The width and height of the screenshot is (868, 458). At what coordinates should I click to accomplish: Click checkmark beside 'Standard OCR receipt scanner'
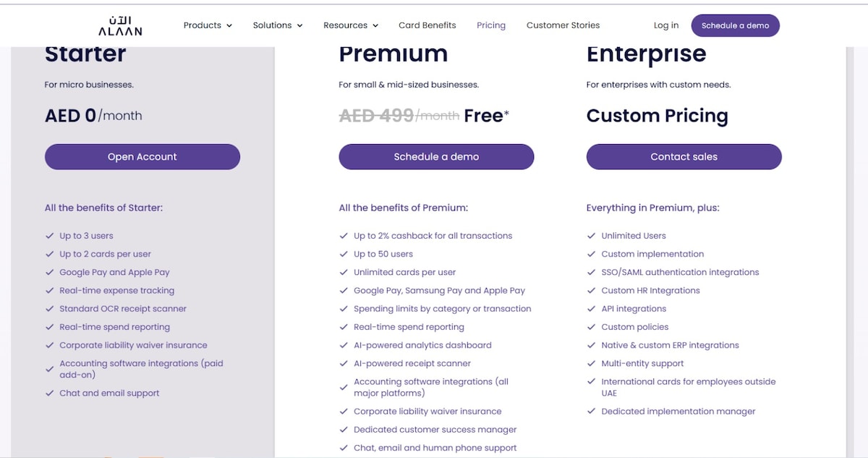[49, 308]
